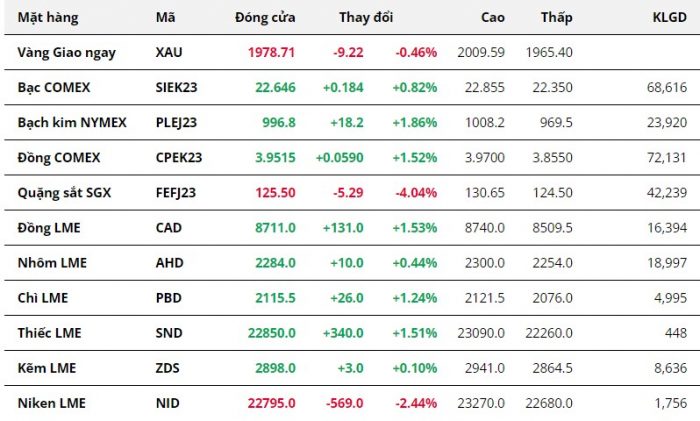This screenshot has height=421, width=700.
Task: Click the 'Thay đổi' column header
Action: [366, 18]
